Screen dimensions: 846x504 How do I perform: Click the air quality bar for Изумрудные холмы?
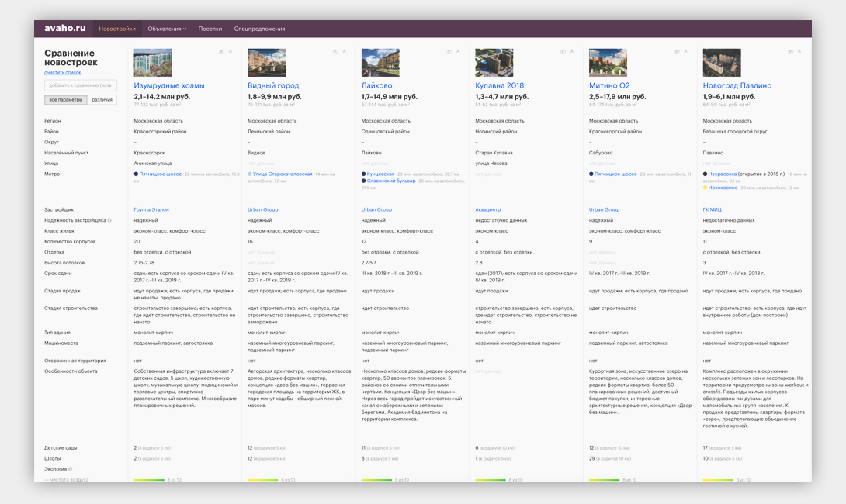coord(149,480)
